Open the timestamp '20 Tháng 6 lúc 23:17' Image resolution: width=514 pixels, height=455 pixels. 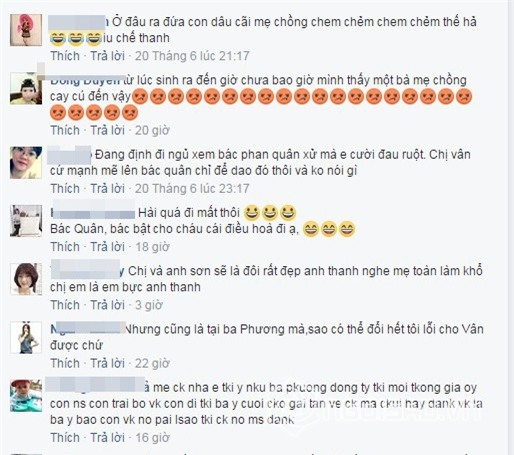click(192, 188)
